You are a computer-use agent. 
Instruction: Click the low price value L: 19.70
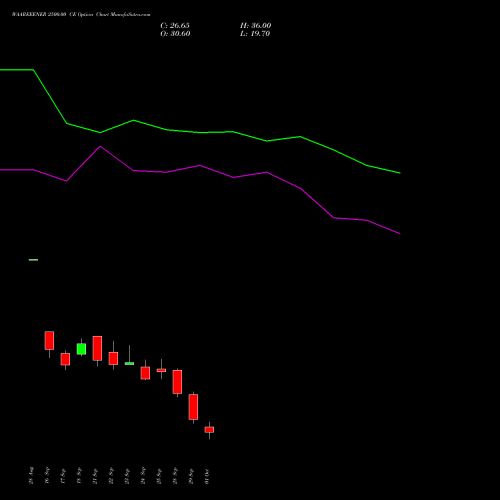255,34
